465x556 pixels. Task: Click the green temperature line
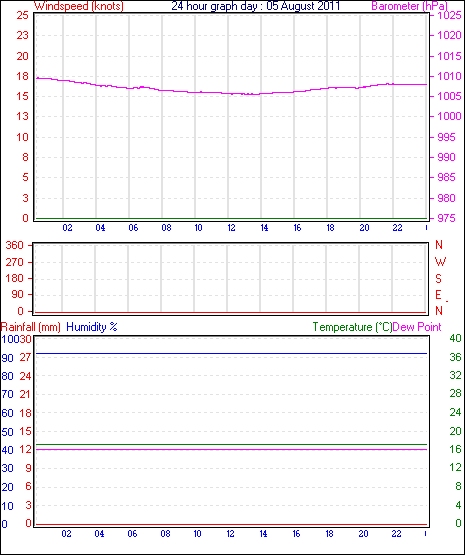(231, 445)
